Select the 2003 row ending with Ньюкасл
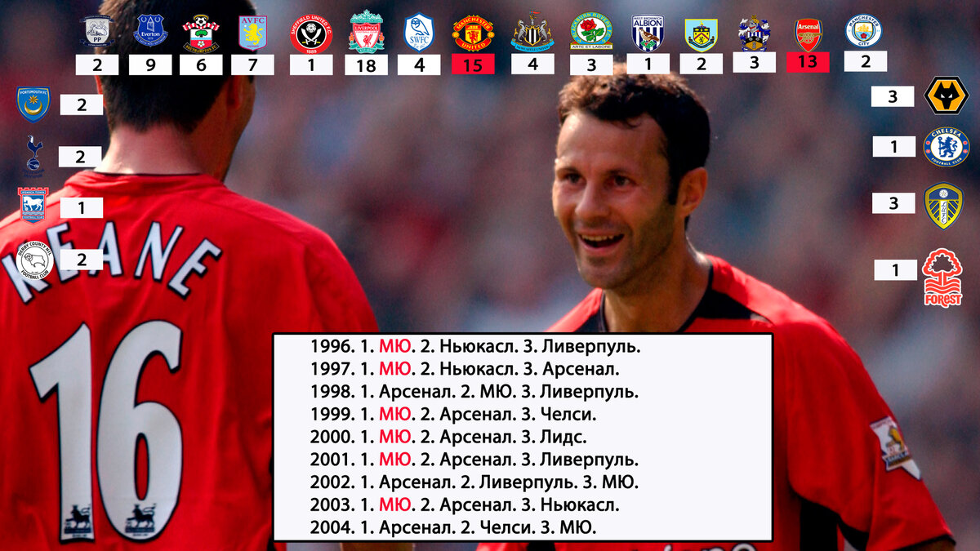The image size is (980, 551). [464, 505]
